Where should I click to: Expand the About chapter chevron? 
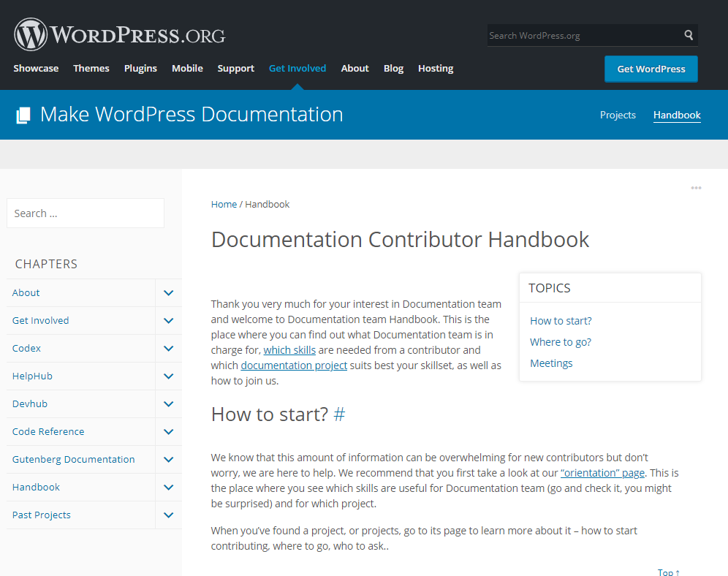pos(169,293)
